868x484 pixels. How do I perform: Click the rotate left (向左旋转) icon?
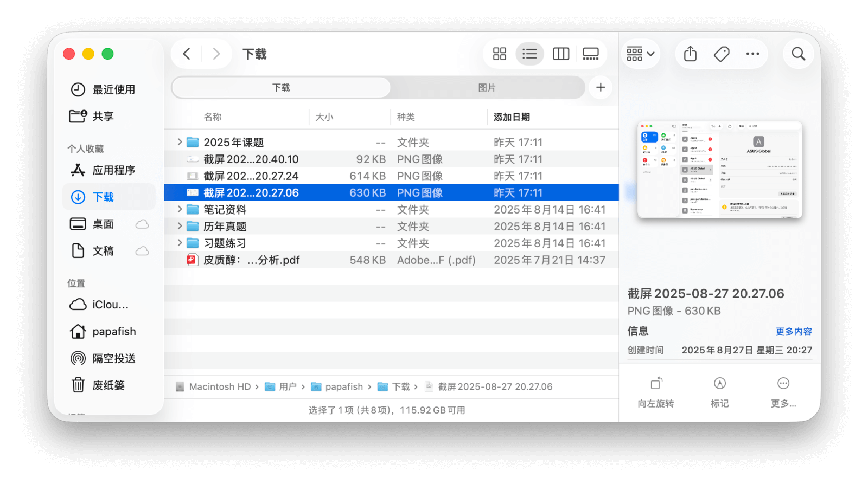[x=656, y=384]
